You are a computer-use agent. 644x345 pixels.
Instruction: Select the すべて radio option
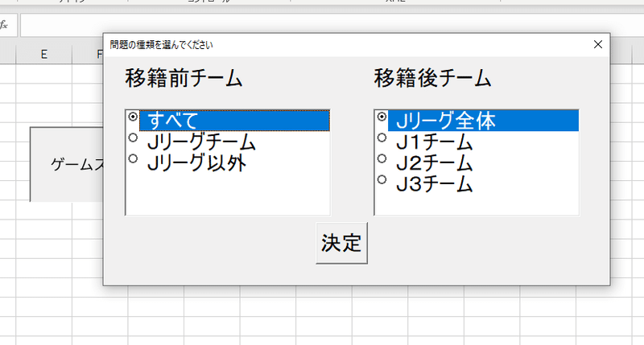click(228, 121)
